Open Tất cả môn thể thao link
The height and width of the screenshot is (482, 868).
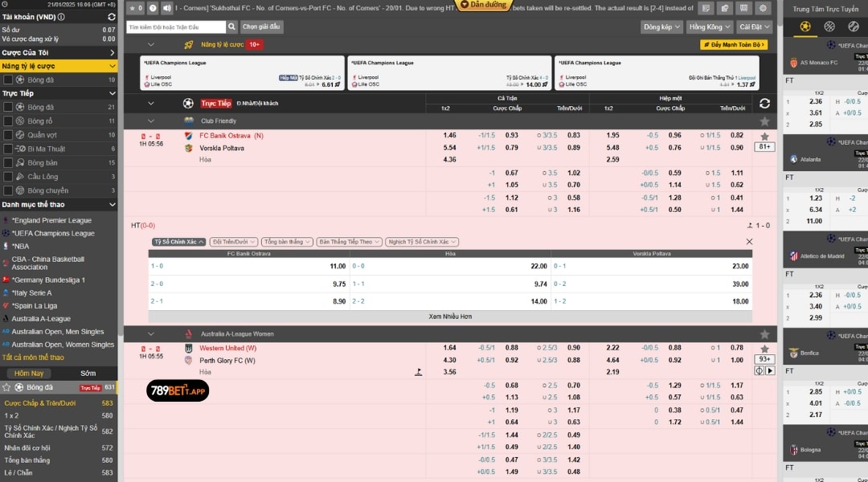pos(33,357)
